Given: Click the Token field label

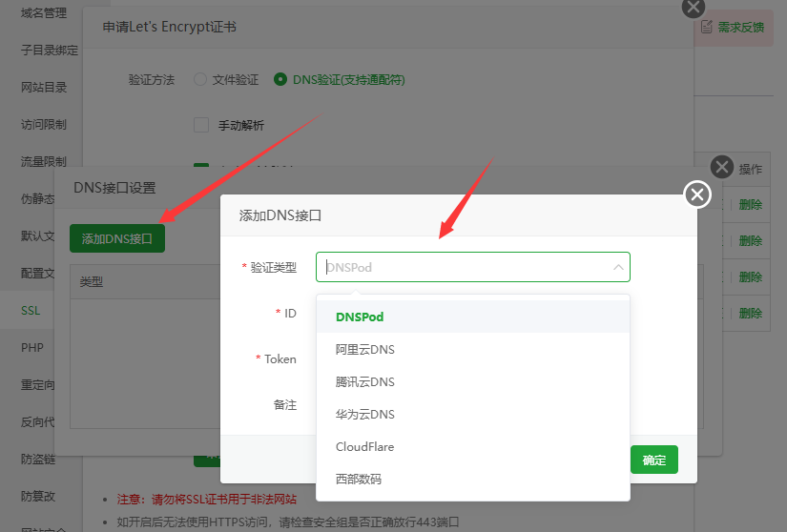Looking at the screenshot, I should coord(280,359).
